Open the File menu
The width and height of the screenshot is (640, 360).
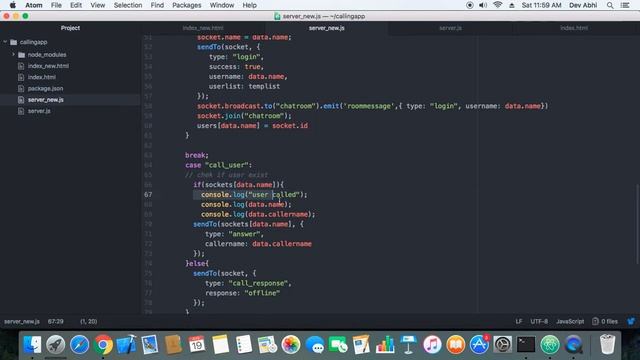pos(56,5)
